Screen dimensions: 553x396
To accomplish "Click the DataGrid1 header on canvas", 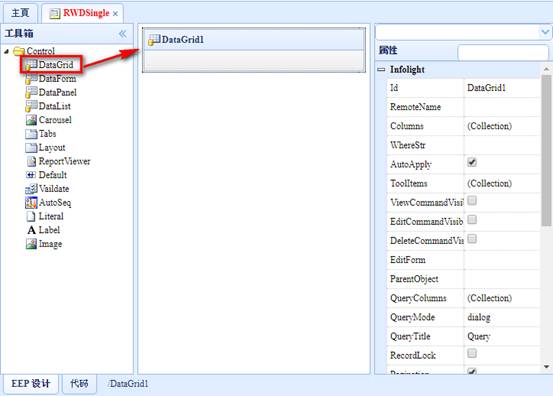I will 254,39.
